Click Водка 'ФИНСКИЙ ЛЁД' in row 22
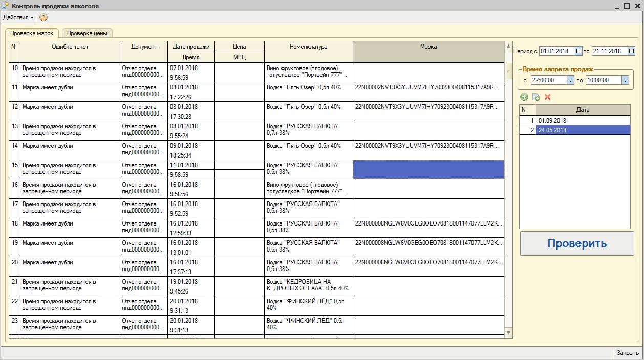 pos(309,305)
